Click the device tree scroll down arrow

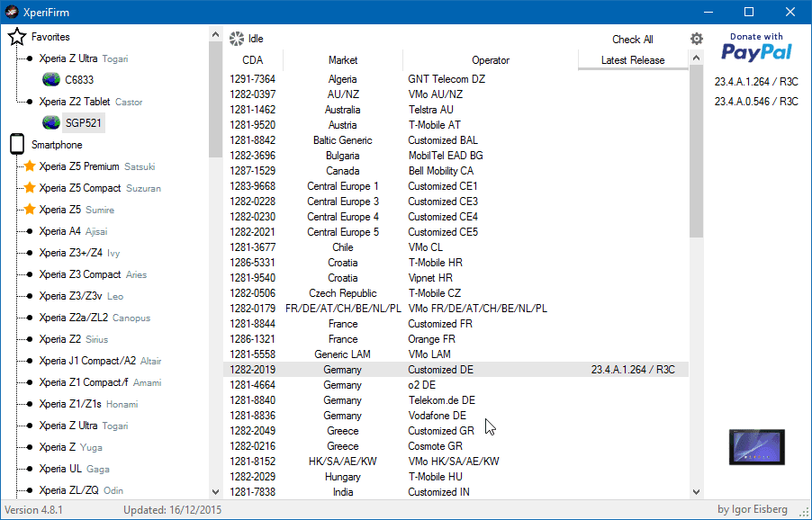point(215,491)
